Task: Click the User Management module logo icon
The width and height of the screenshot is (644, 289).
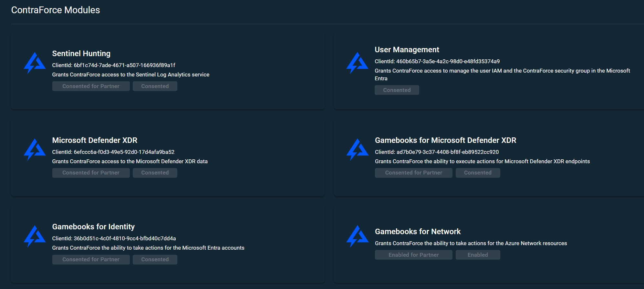Action: tap(357, 63)
